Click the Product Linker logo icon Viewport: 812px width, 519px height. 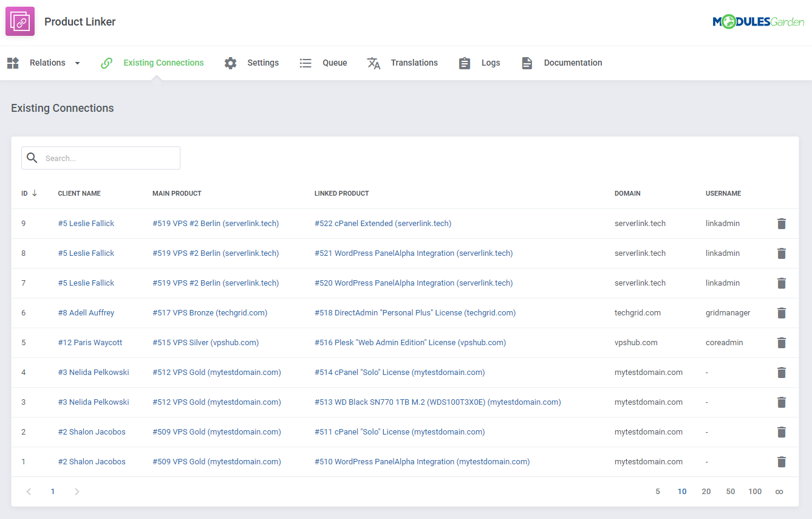tap(19, 21)
